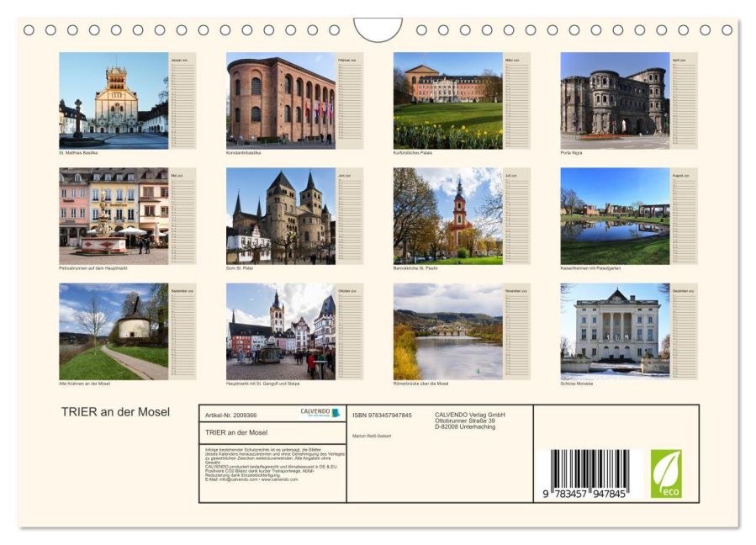Image resolution: width=756 pixels, height=545 pixels.
Task: Click the April calendar column
Action: click(x=685, y=100)
